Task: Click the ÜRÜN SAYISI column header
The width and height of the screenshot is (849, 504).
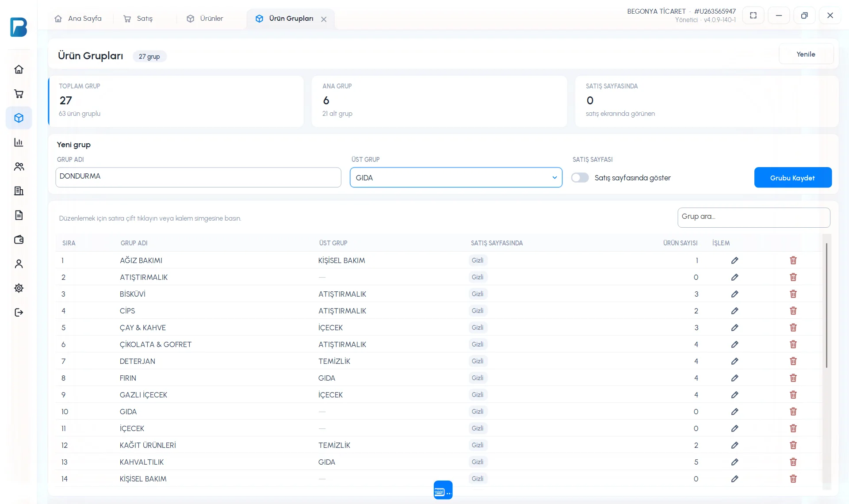Action: point(680,243)
